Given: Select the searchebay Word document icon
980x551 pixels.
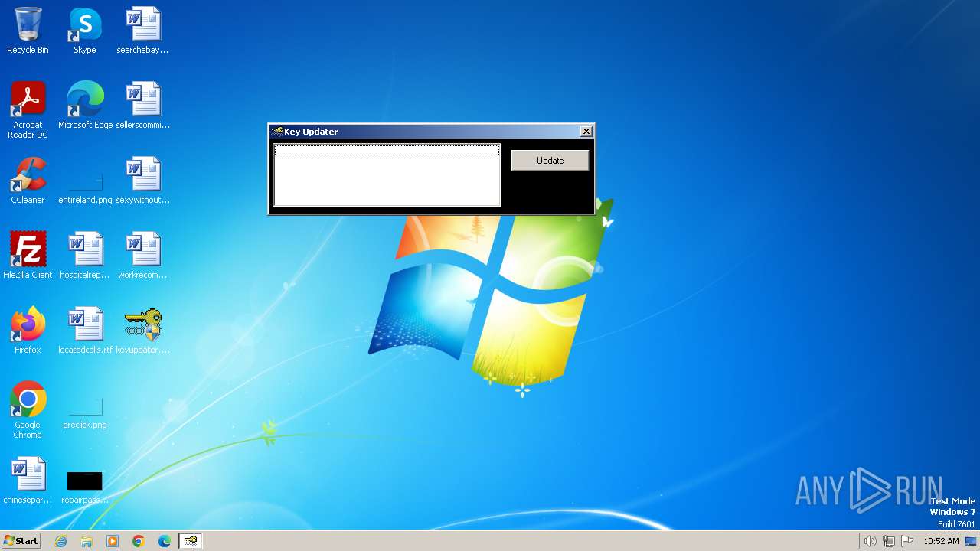Looking at the screenshot, I should (x=142, y=31).
